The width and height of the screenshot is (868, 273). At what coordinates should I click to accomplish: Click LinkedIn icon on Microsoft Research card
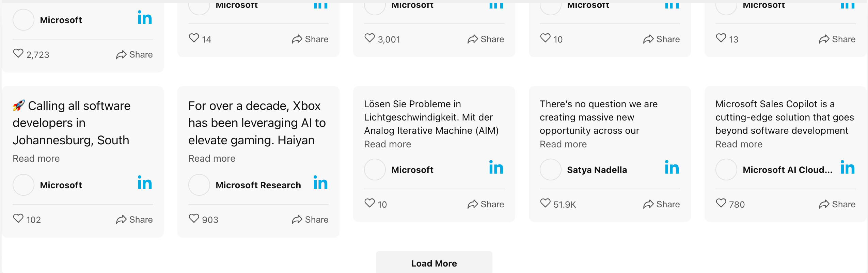tap(320, 183)
